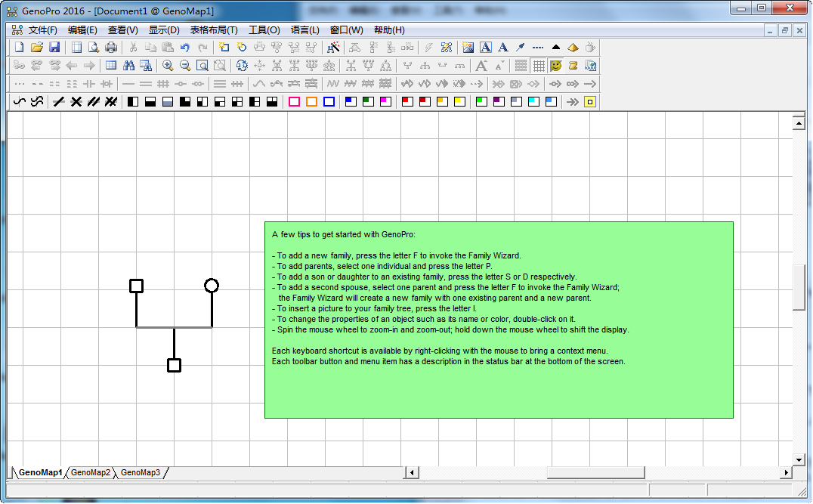Toggle the yellow smiley face button
Image resolution: width=813 pixels, height=504 pixels.
click(556, 65)
